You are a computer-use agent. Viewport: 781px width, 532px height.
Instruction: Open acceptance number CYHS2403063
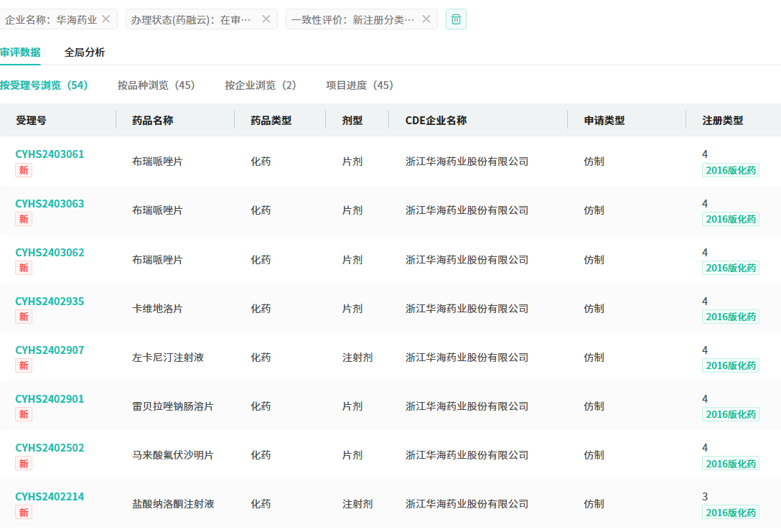click(x=50, y=204)
